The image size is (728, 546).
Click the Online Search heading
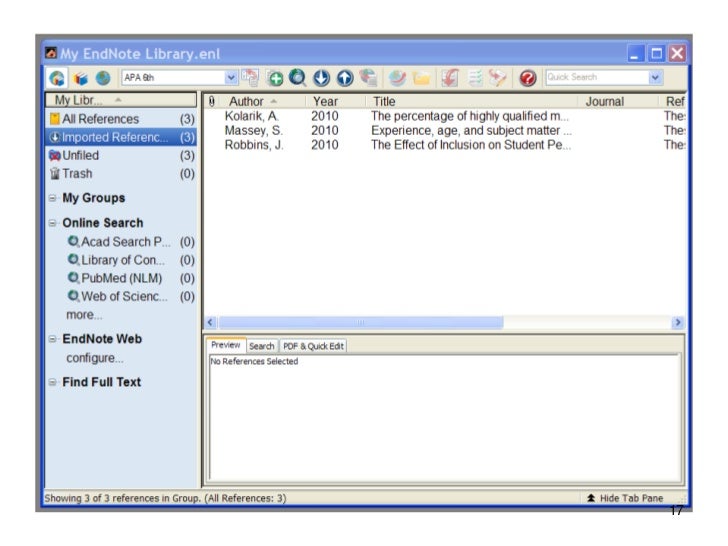pyautogui.click(x=103, y=223)
